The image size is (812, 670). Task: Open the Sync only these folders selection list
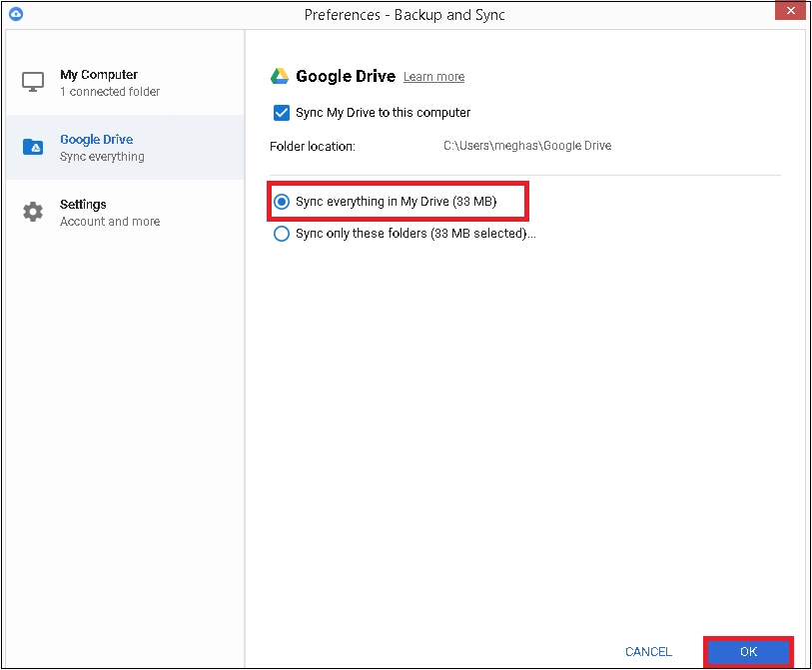click(400, 234)
